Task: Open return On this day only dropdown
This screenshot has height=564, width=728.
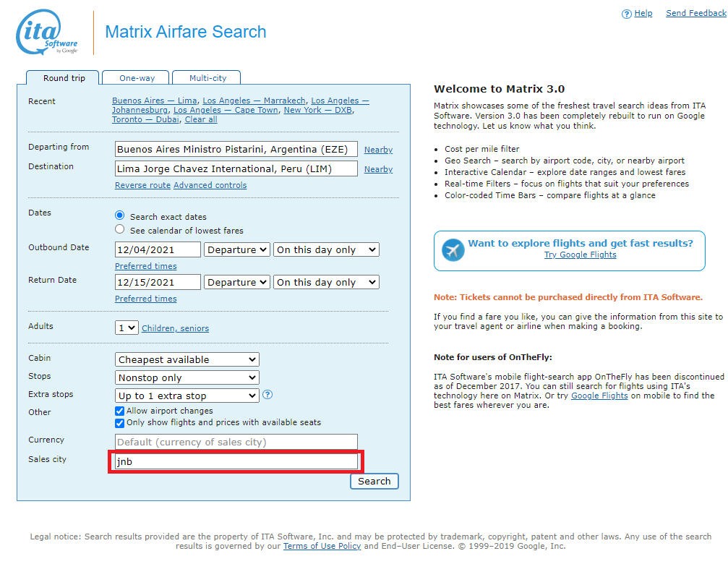Action: [326, 282]
